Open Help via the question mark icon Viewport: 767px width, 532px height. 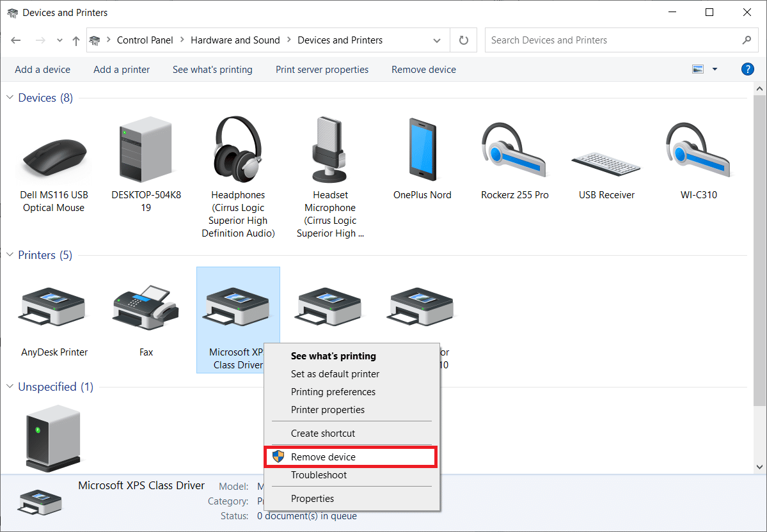[747, 69]
